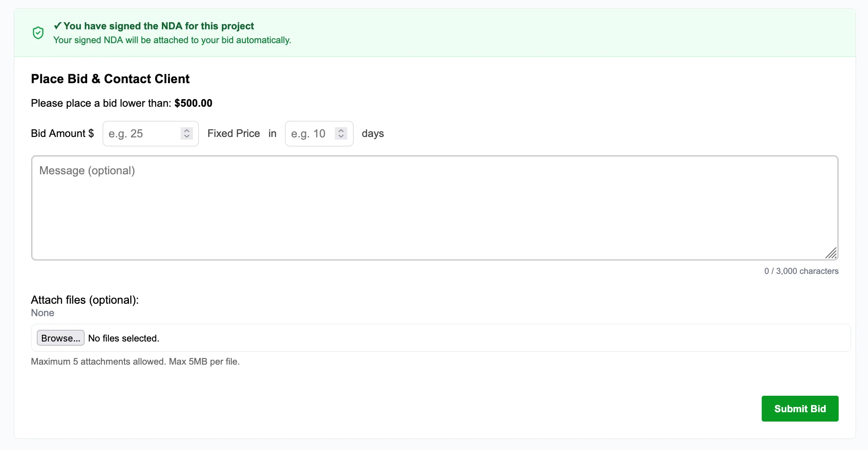Click the "Attach files (optional):" label
Image resolution: width=868 pixels, height=450 pixels.
tap(84, 300)
